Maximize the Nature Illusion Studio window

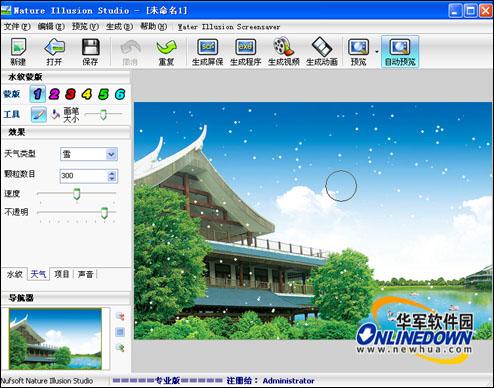[x=471, y=11]
